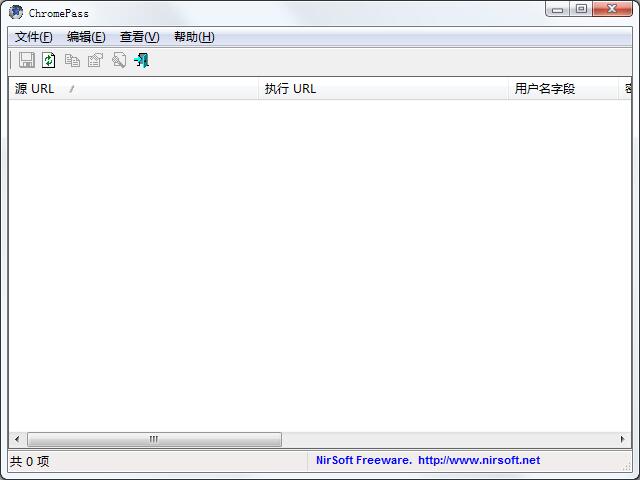Screen dimensions: 640x480
Task: Click the horizontal scrollbar thumb
Action: pyautogui.click(x=154, y=439)
